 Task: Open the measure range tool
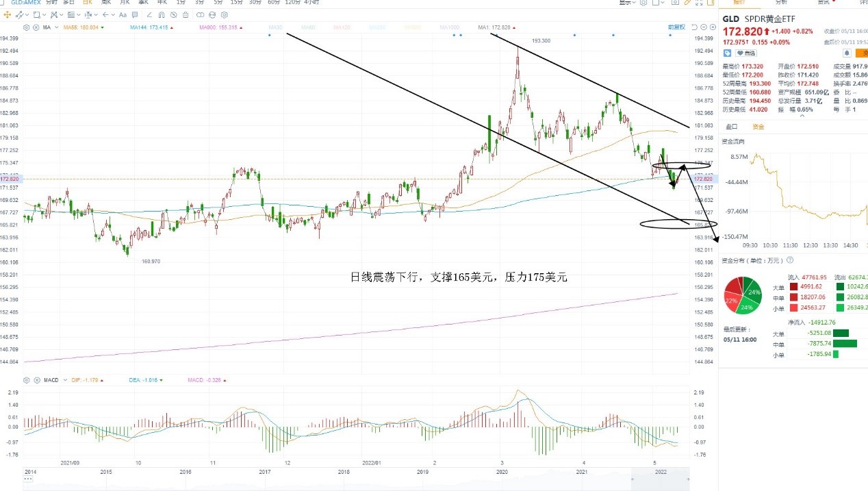[x=88, y=15]
